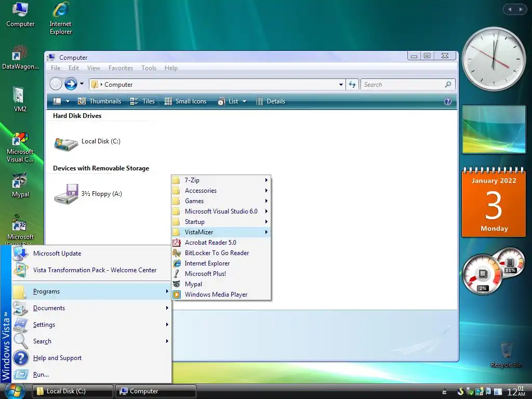Expand the Microsoft Visual Studio 6.0 folder

pyautogui.click(x=221, y=211)
